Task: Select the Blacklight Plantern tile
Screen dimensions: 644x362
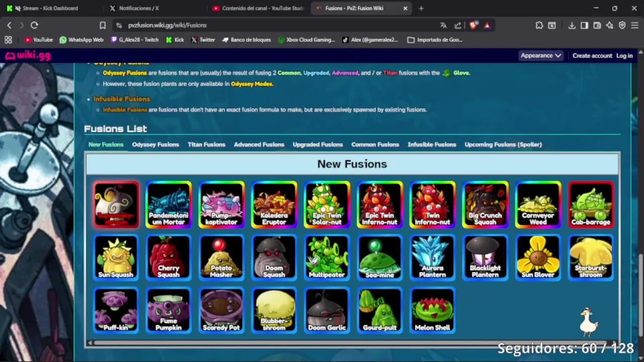Action: pos(485,257)
